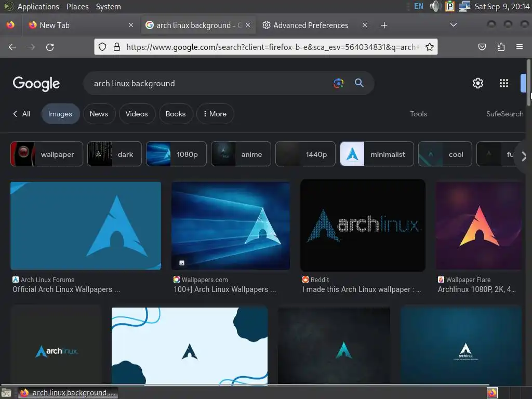Switch to the New Tab browser tab

pyautogui.click(x=82, y=25)
